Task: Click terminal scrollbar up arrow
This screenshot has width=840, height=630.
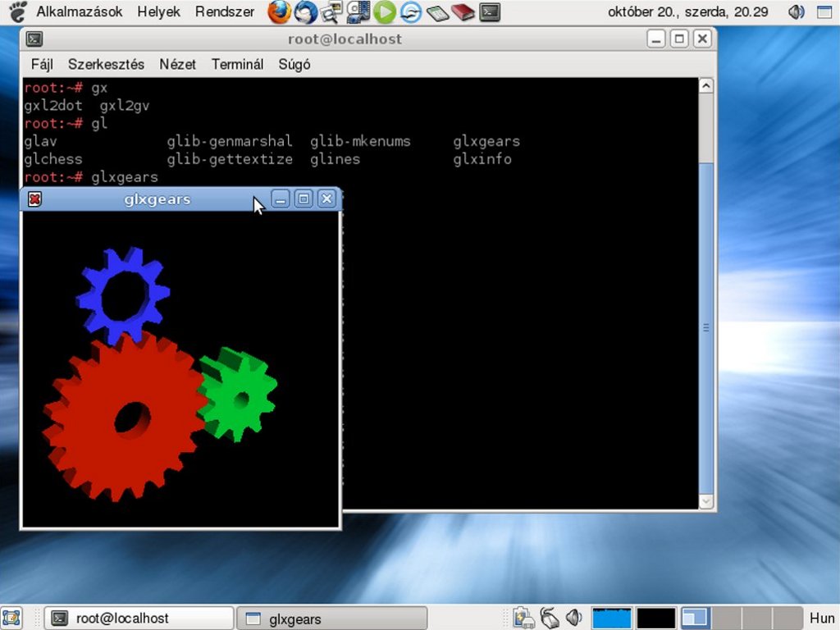Action: coord(706,85)
